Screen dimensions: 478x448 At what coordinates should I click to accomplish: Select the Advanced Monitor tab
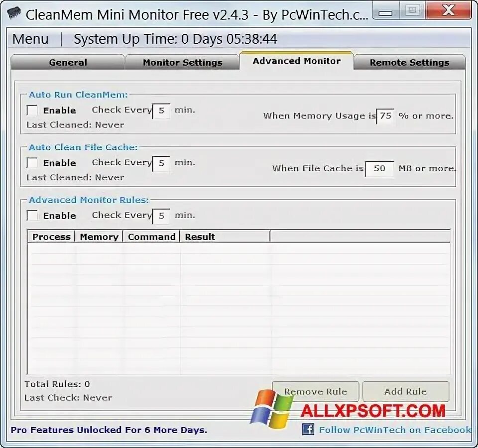[x=296, y=61]
